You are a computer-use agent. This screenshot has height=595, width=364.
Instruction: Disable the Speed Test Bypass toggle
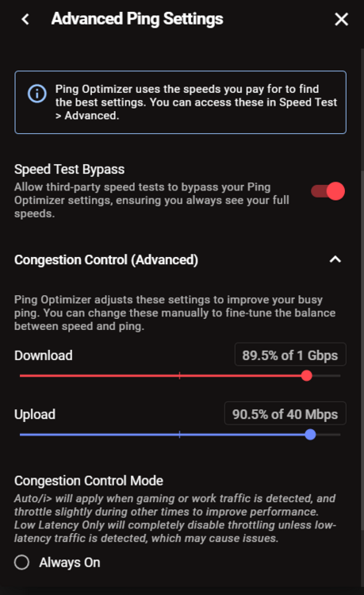[x=328, y=191]
